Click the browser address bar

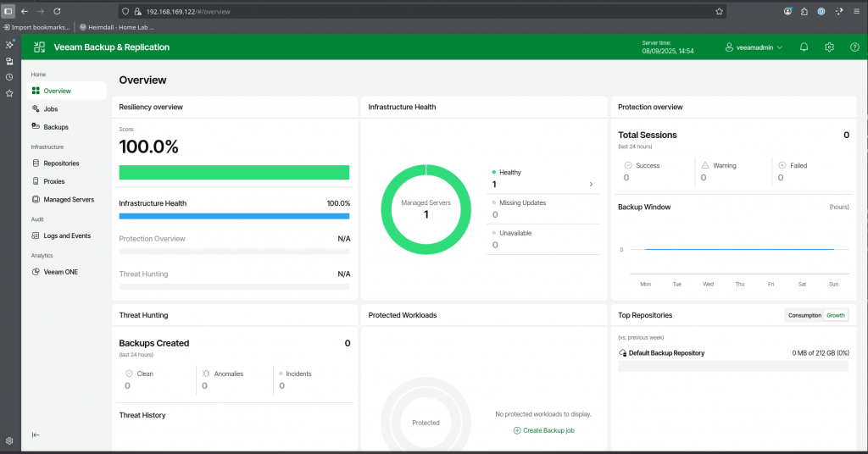click(420, 11)
